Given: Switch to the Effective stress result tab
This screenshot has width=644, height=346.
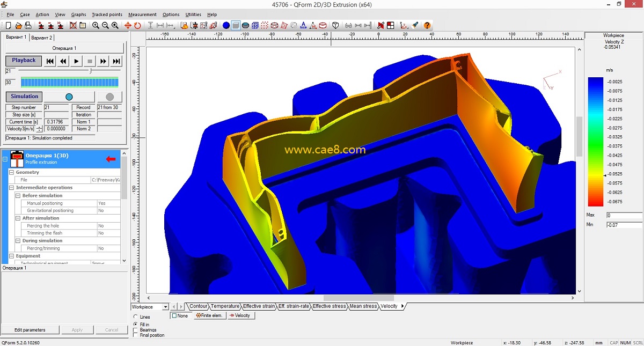Looking at the screenshot, I should (330, 306).
